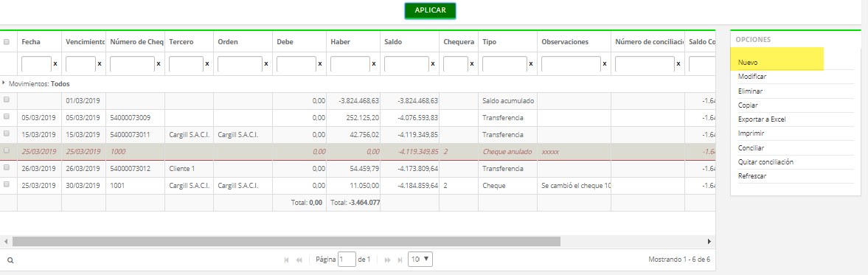Click the Conciliar option
Viewport: 868px width, 275px height.
pyautogui.click(x=751, y=147)
